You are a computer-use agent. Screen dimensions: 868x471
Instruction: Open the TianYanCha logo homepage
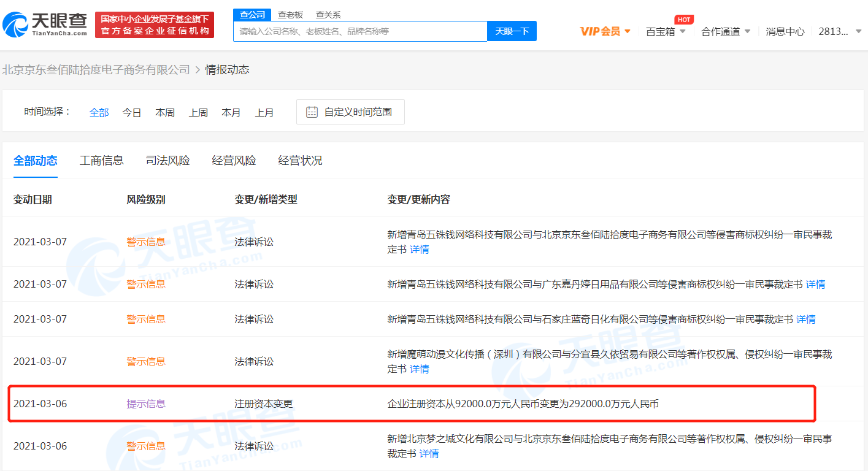tap(45, 24)
